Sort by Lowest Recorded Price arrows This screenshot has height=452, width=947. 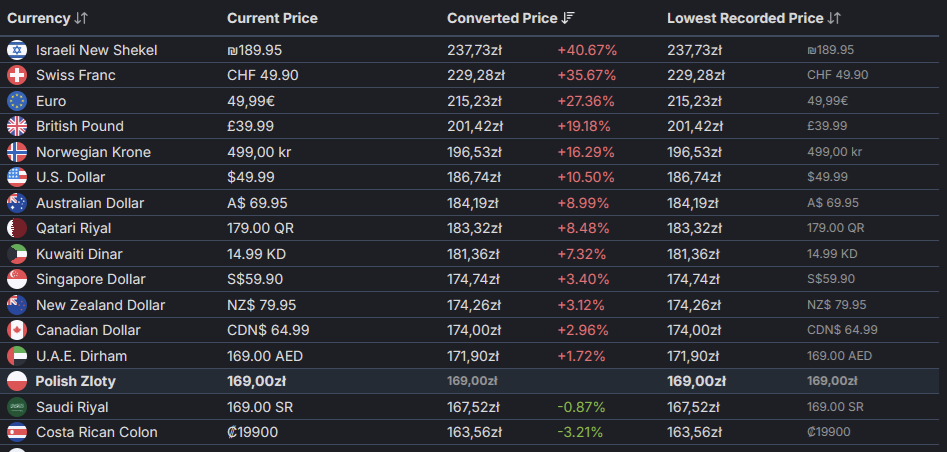coord(834,19)
